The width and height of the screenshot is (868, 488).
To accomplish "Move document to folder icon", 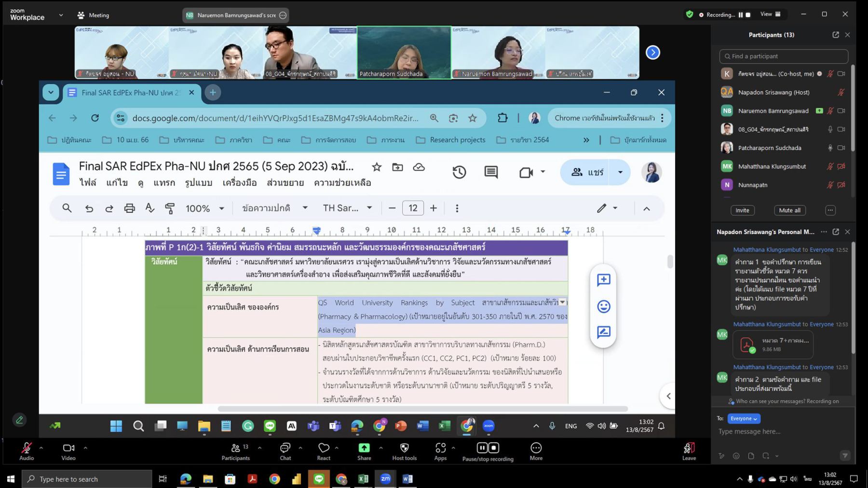I will 397,167.
